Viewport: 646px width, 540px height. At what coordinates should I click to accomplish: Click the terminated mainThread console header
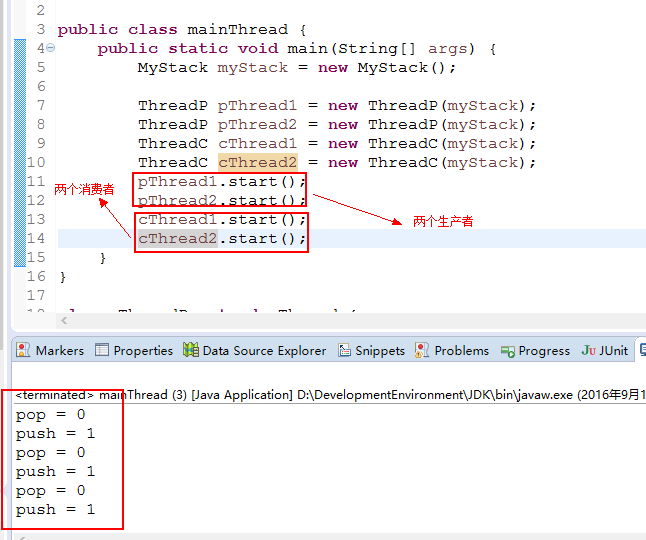(331, 395)
